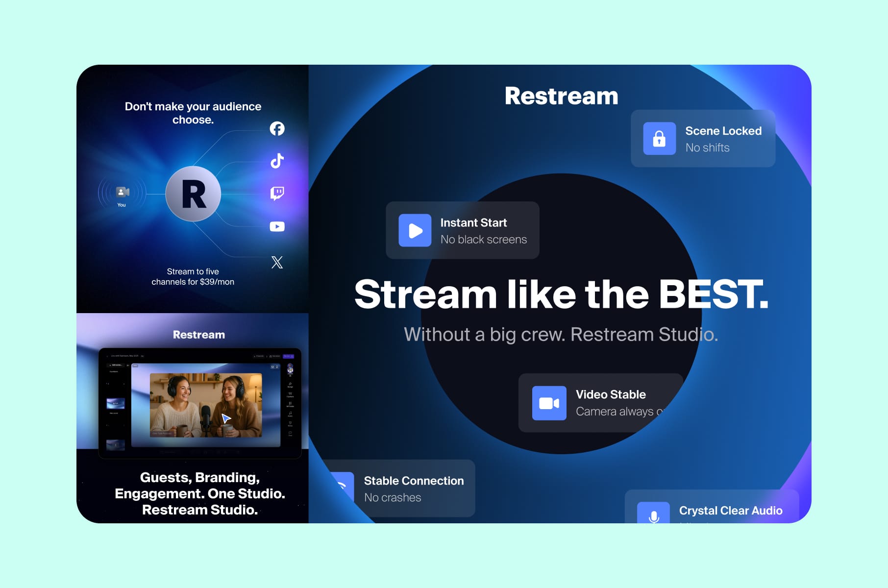Click the Schedule button in studio header
Viewport: 888px width, 588px height.
pyautogui.click(x=274, y=356)
